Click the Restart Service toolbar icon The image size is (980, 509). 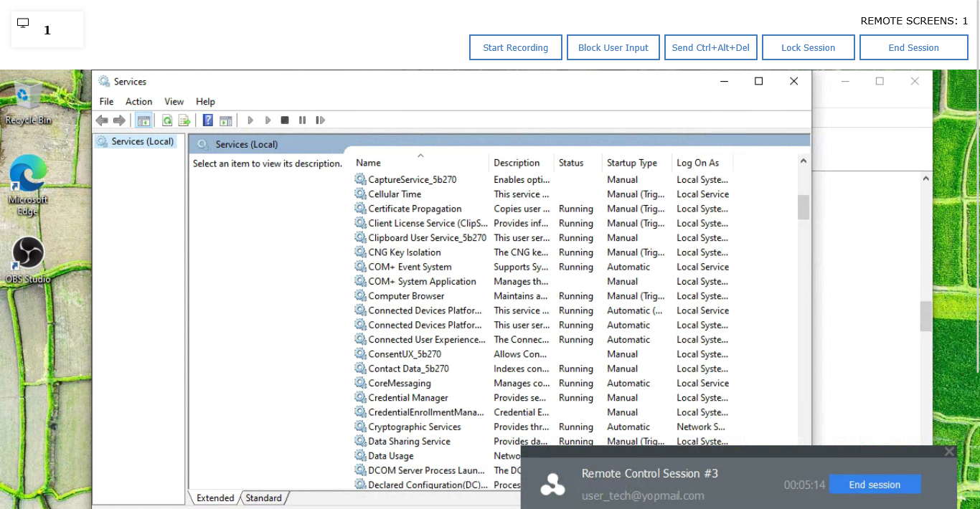pos(320,120)
